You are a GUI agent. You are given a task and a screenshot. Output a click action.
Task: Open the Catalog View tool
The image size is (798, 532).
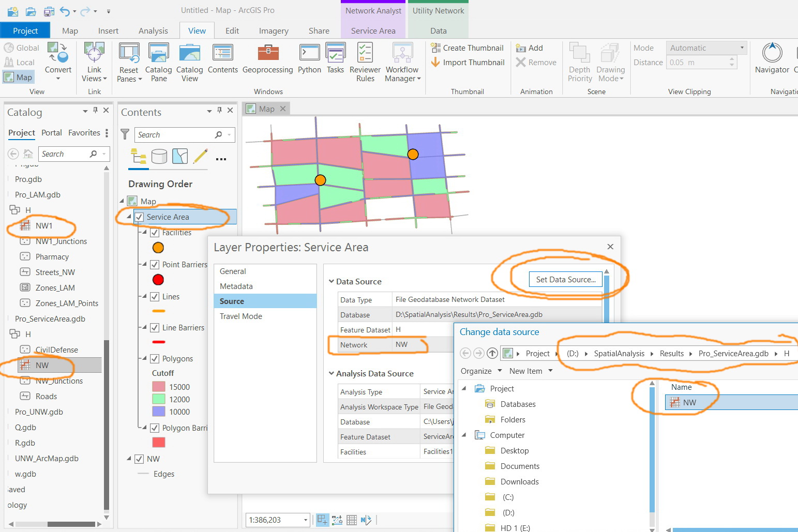(x=189, y=62)
